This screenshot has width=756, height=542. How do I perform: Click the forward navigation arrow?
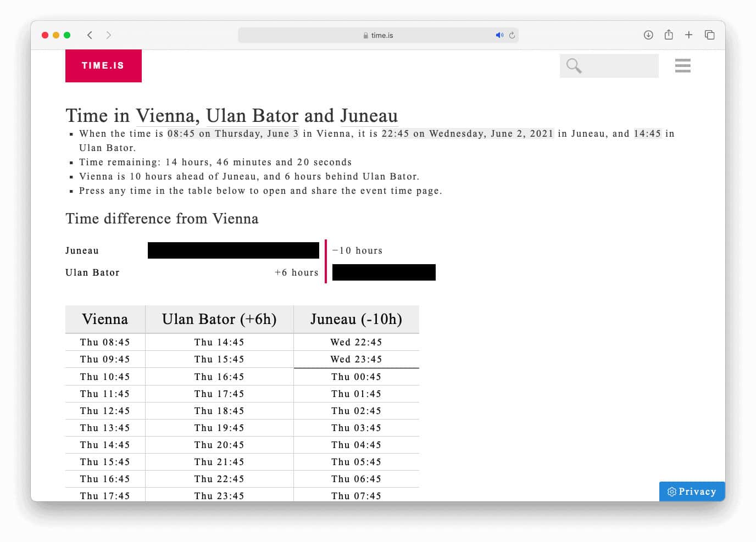[x=109, y=35]
